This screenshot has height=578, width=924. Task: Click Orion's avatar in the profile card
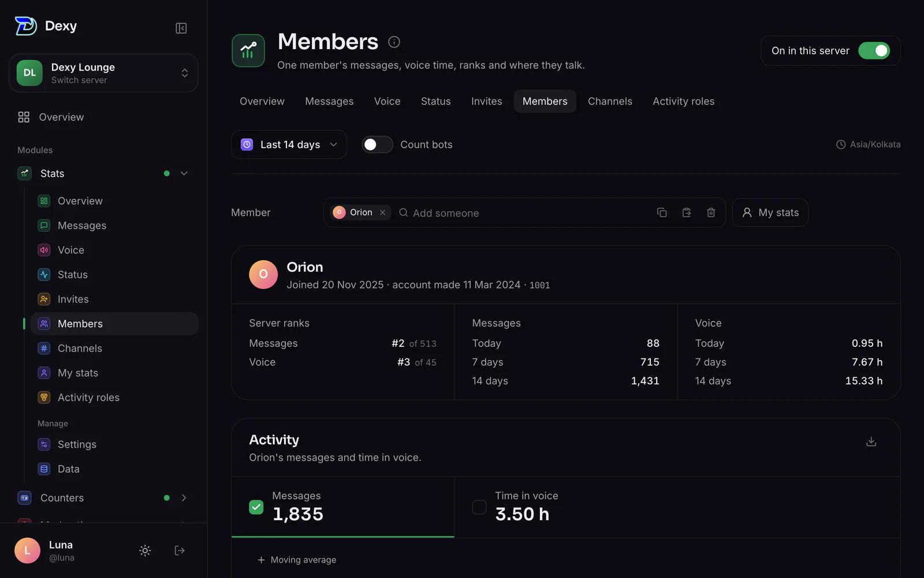coord(263,275)
